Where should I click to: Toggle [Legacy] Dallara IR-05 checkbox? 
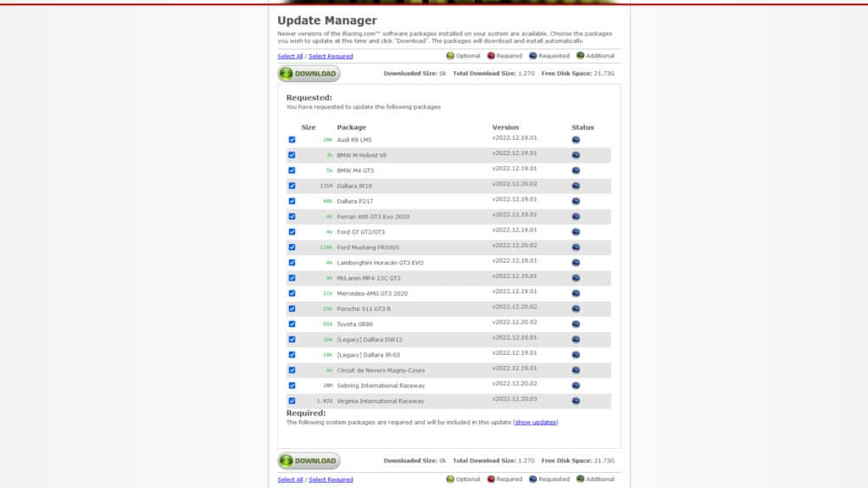(292, 355)
